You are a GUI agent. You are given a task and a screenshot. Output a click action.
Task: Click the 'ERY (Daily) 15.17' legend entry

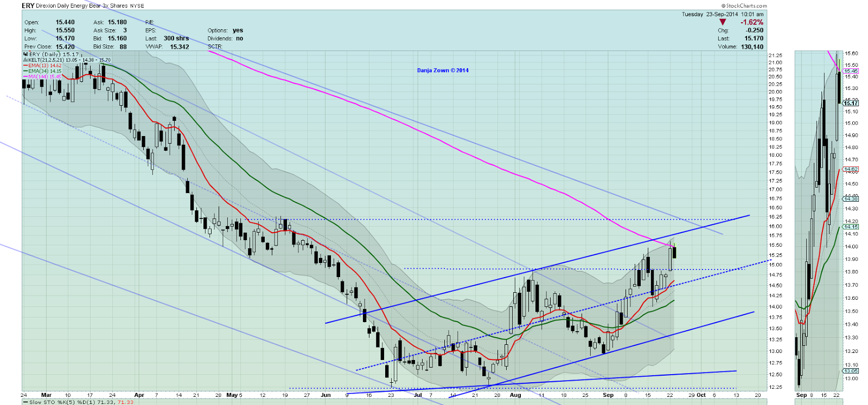[54, 54]
